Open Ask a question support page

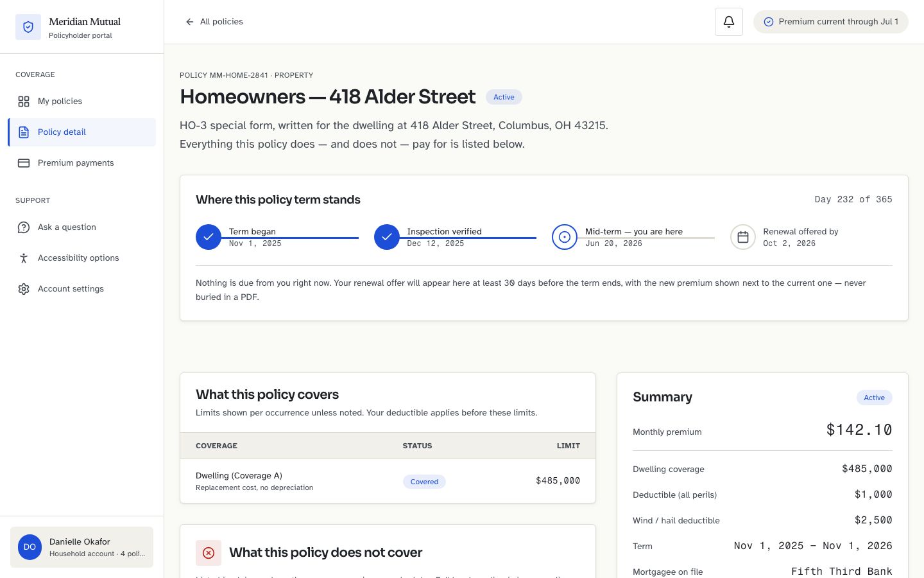[81, 227]
